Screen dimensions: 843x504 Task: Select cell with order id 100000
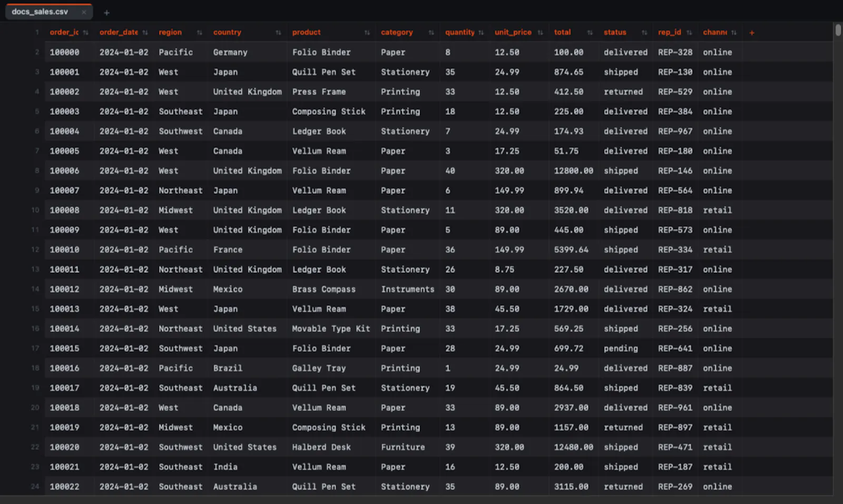[70, 52]
